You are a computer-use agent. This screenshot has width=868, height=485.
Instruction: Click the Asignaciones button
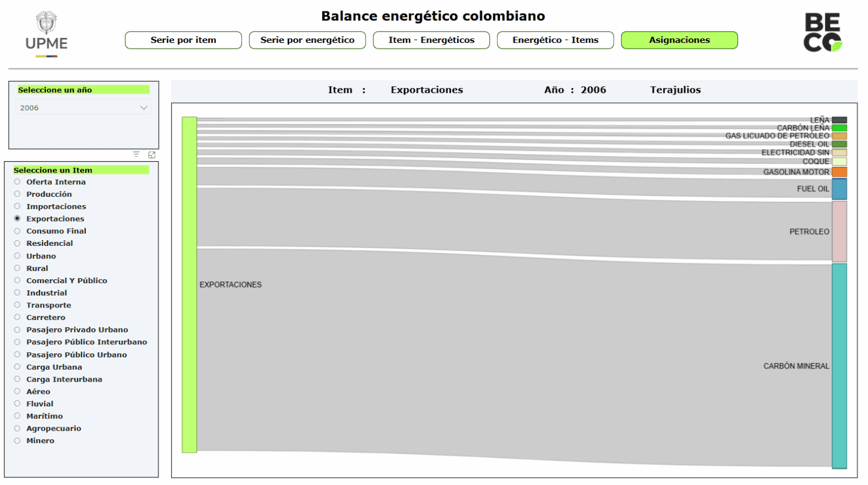(679, 40)
